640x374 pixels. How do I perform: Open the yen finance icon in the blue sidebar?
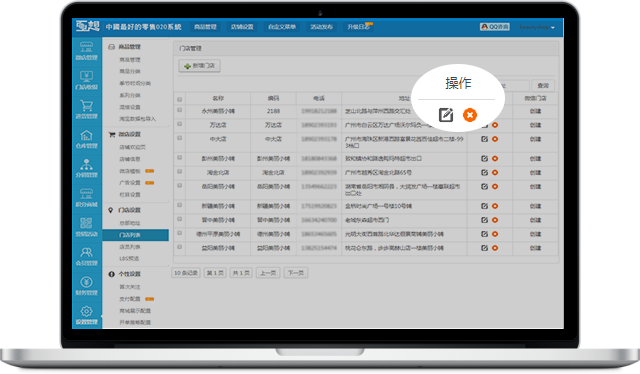pyautogui.click(x=87, y=285)
